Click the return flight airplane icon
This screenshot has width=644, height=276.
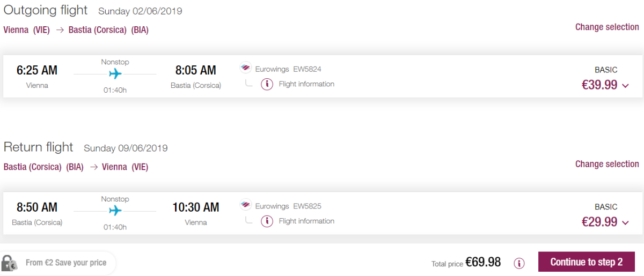(115, 211)
